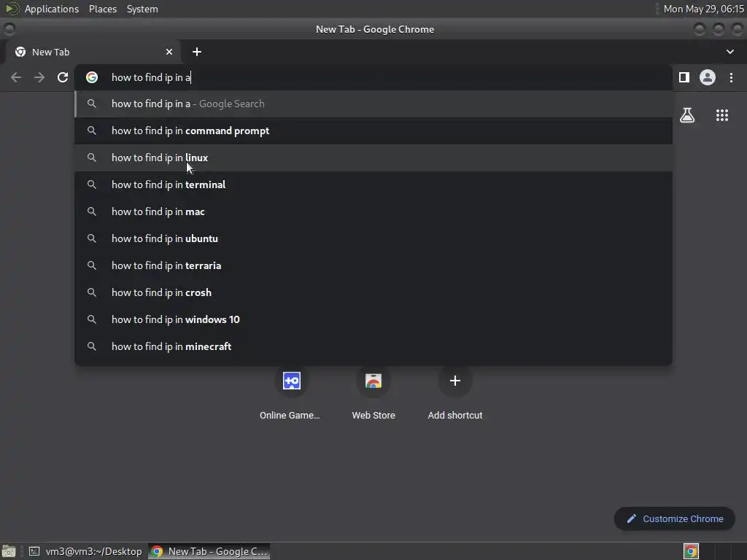Reload the current page
The height and width of the screenshot is (560, 747).
click(x=63, y=77)
